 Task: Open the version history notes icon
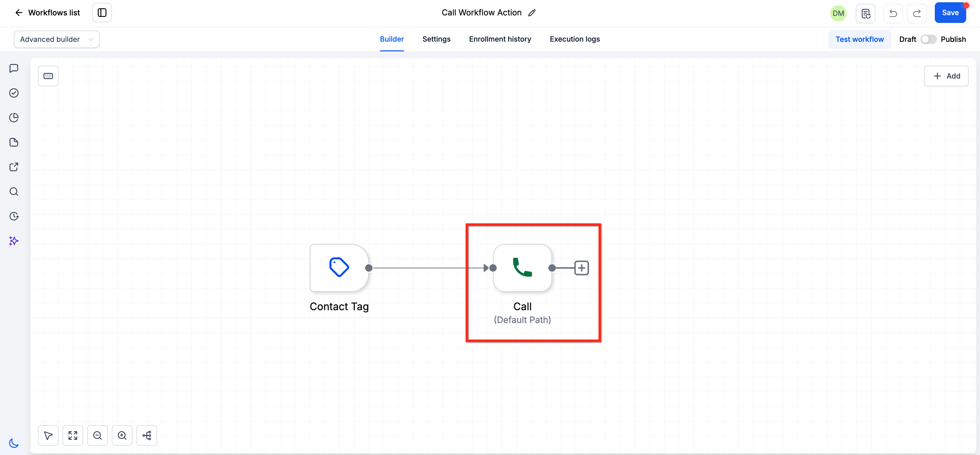866,13
